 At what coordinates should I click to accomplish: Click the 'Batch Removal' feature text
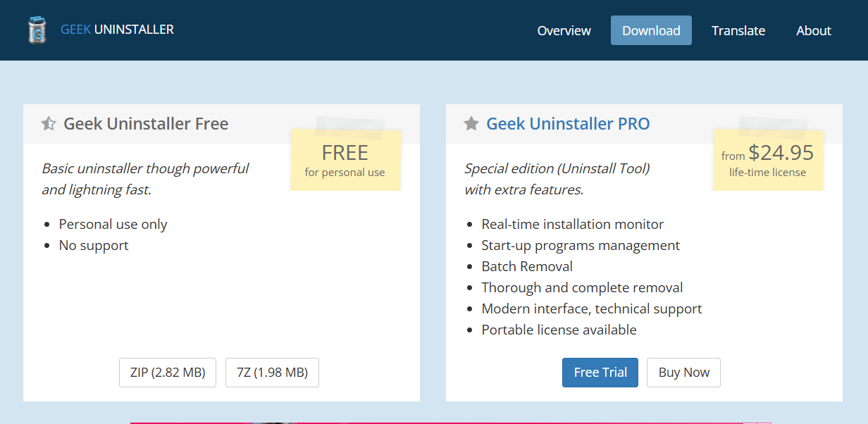pos(527,266)
